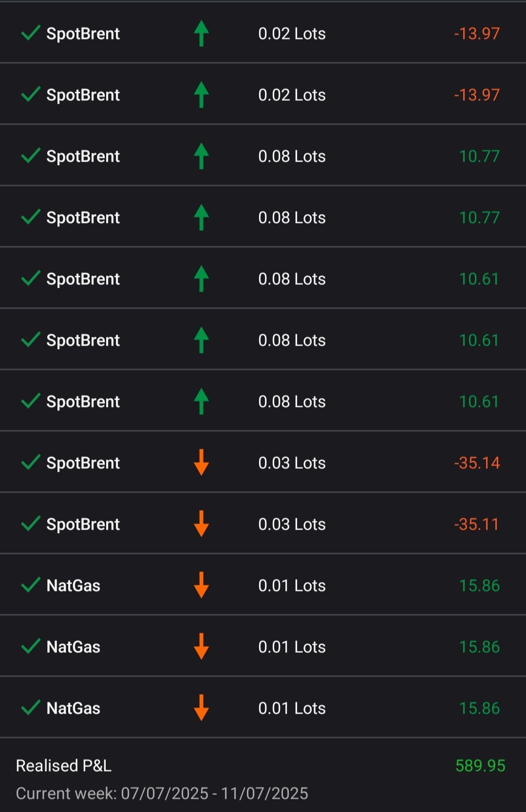Click the green checkmark on the first SpotBrent row
The width and height of the screenshot is (526, 812).
[x=31, y=33]
